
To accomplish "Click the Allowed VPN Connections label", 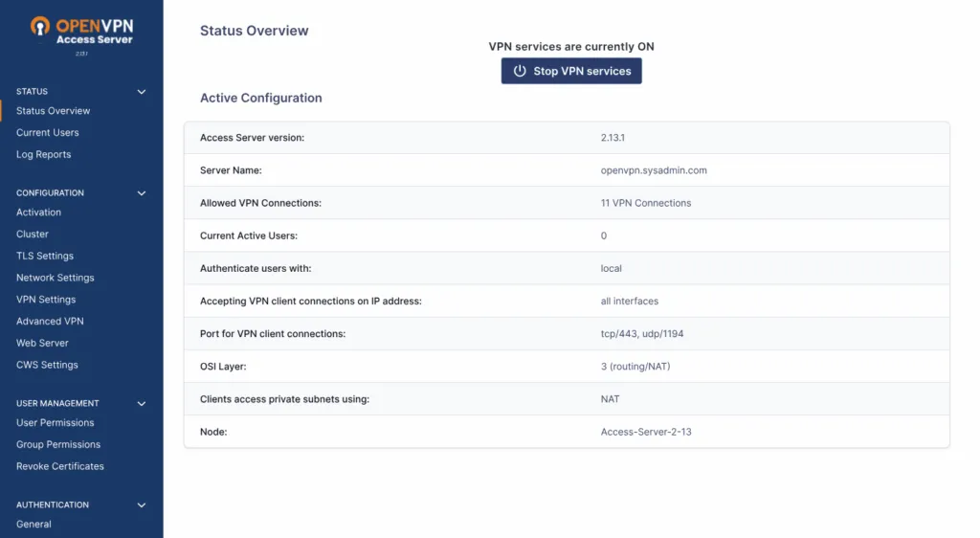I will click(260, 203).
